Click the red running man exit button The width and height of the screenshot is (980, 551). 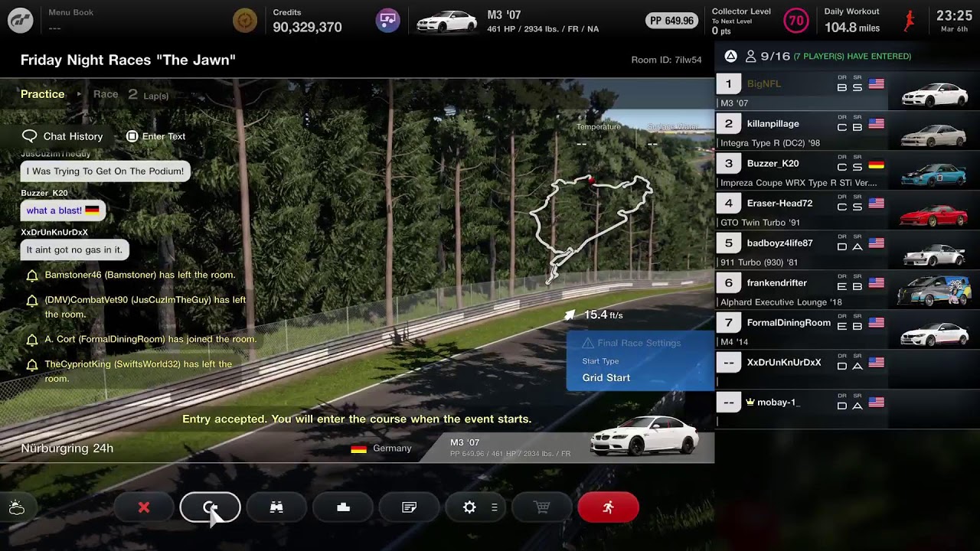pyautogui.click(x=608, y=507)
